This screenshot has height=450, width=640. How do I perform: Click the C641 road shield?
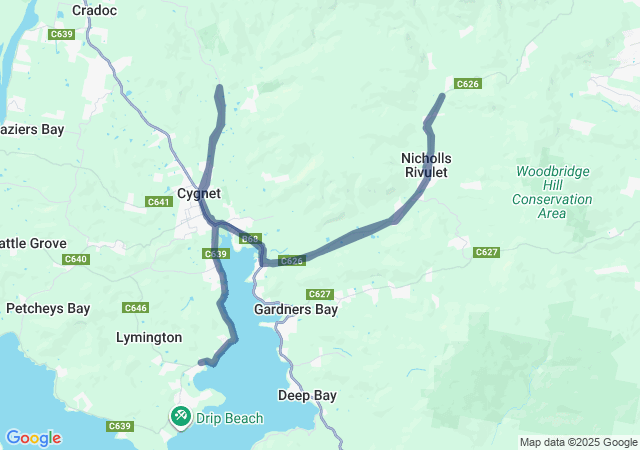click(x=158, y=201)
